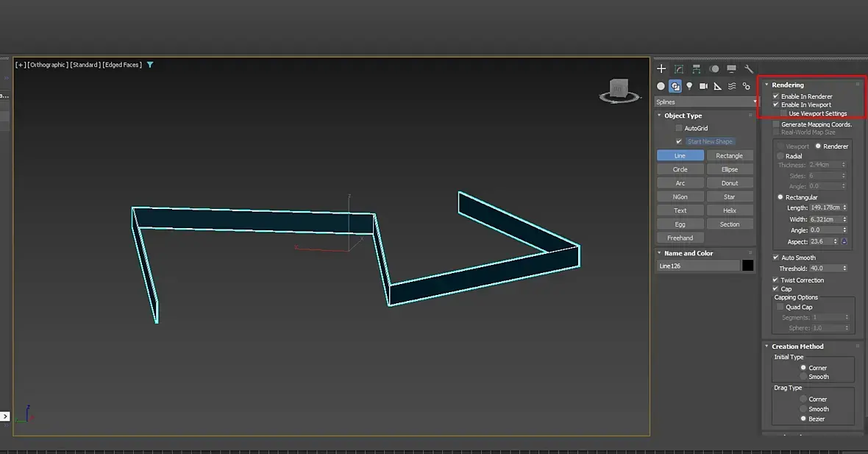Open the Hierarchy panel icon
Screen dimensions: 868x454
coord(697,68)
